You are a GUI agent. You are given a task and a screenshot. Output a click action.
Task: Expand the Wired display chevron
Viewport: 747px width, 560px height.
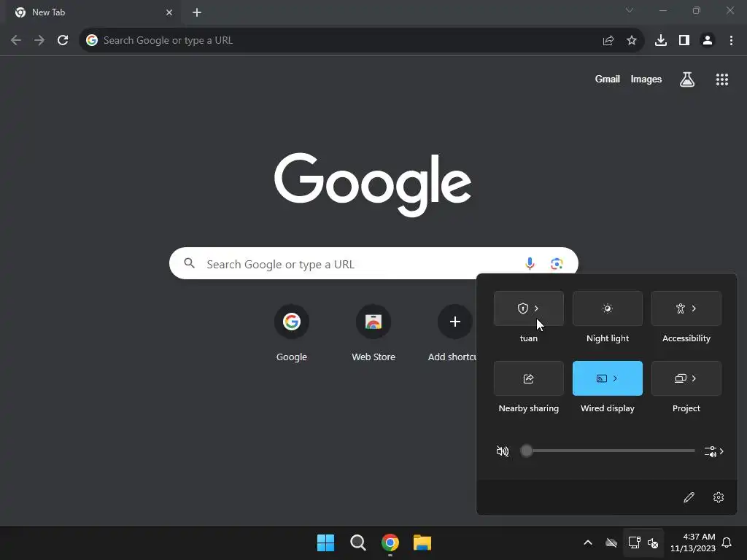[x=616, y=378]
